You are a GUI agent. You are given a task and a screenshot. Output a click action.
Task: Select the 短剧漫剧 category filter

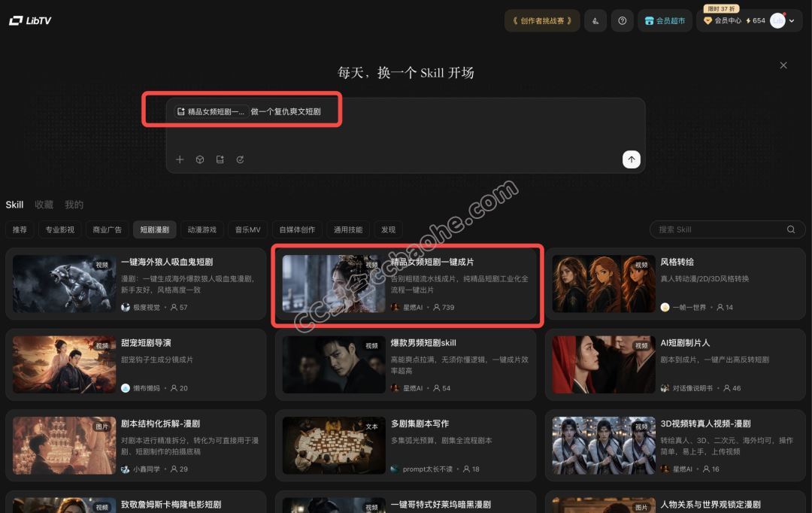pos(155,229)
